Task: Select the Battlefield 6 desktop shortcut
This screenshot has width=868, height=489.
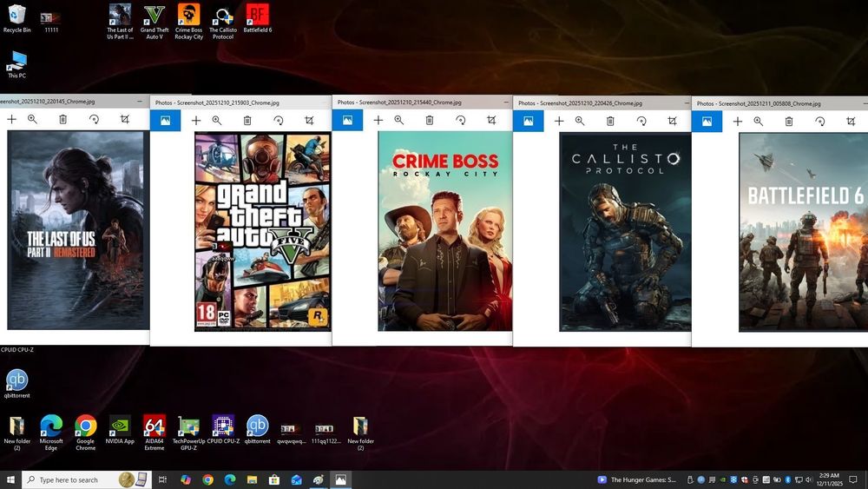Action: coord(258,18)
